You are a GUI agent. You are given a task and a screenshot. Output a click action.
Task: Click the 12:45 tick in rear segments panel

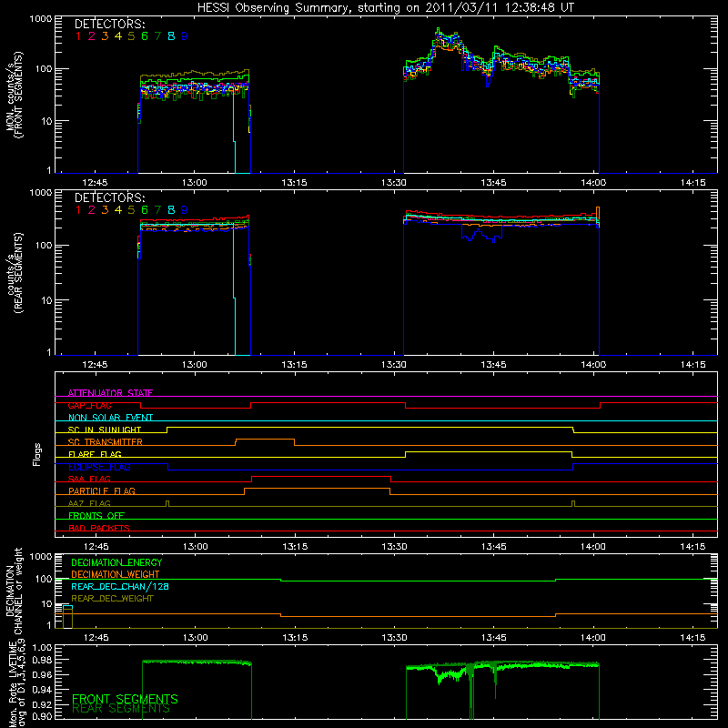(95, 365)
